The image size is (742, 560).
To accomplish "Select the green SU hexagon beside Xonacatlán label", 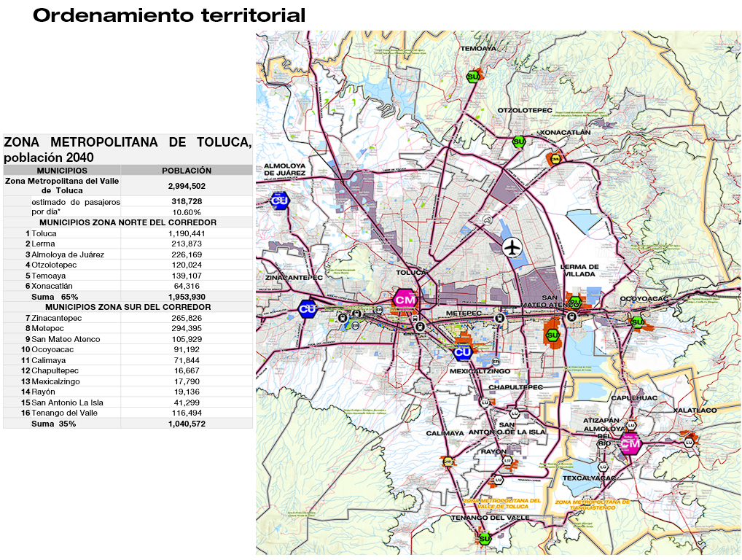I will tap(519, 141).
